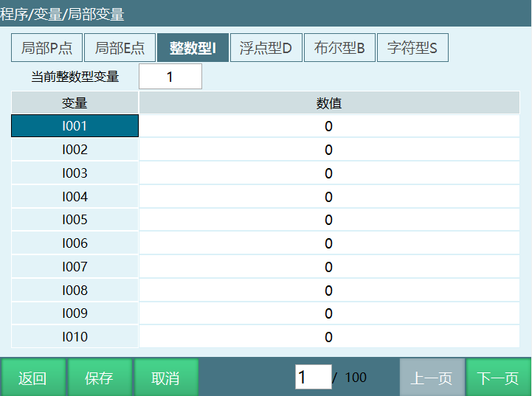Click the value cell for I008

[328, 291]
